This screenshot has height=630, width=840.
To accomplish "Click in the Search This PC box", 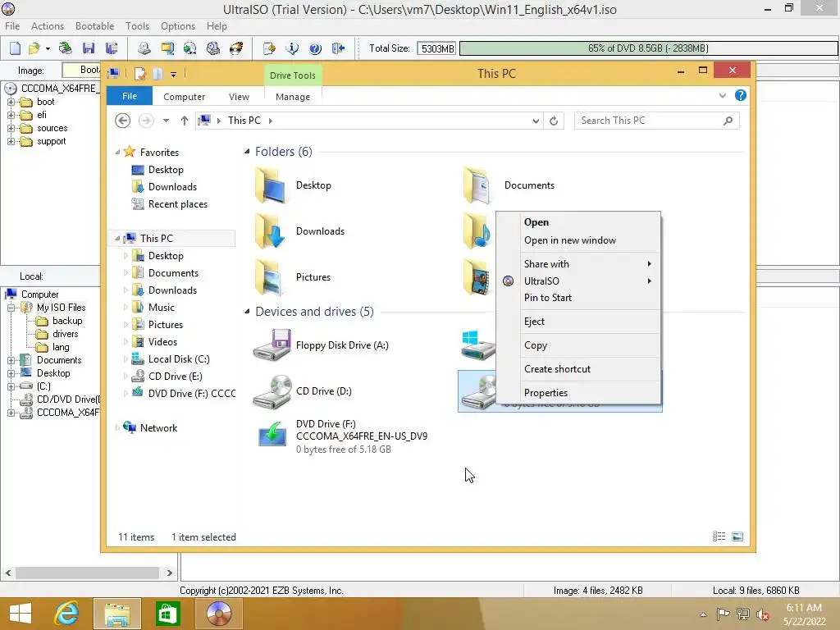I will tap(657, 121).
